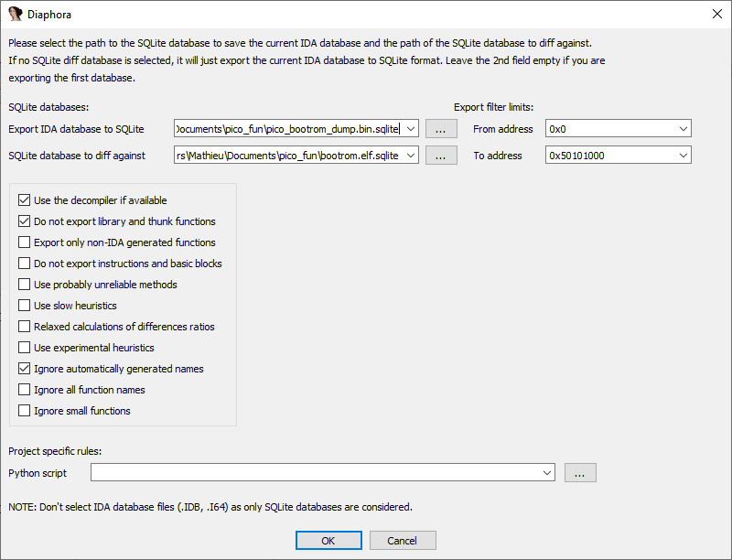Expand the Python script dropdown arrow
732x560 pixels.
(547, 473)
